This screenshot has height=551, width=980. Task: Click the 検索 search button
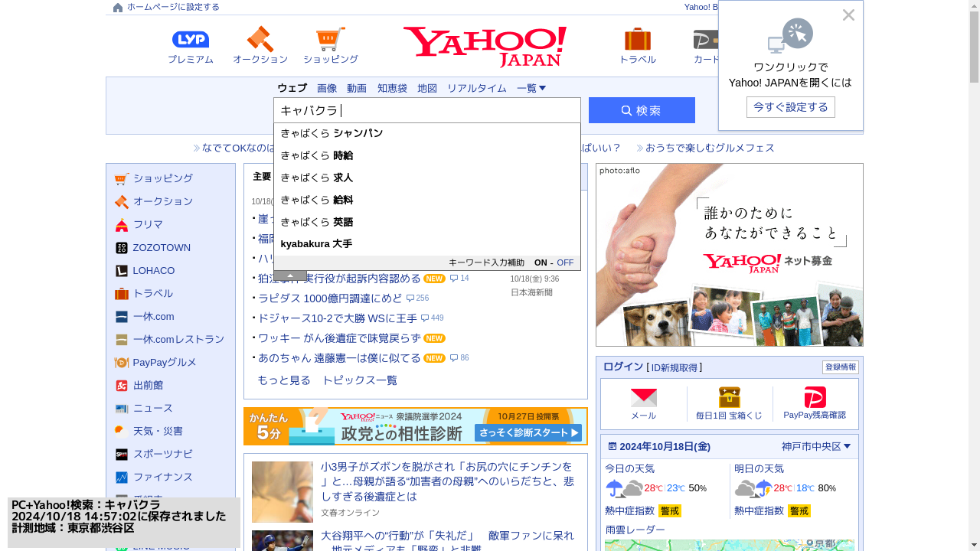[642, 110]
